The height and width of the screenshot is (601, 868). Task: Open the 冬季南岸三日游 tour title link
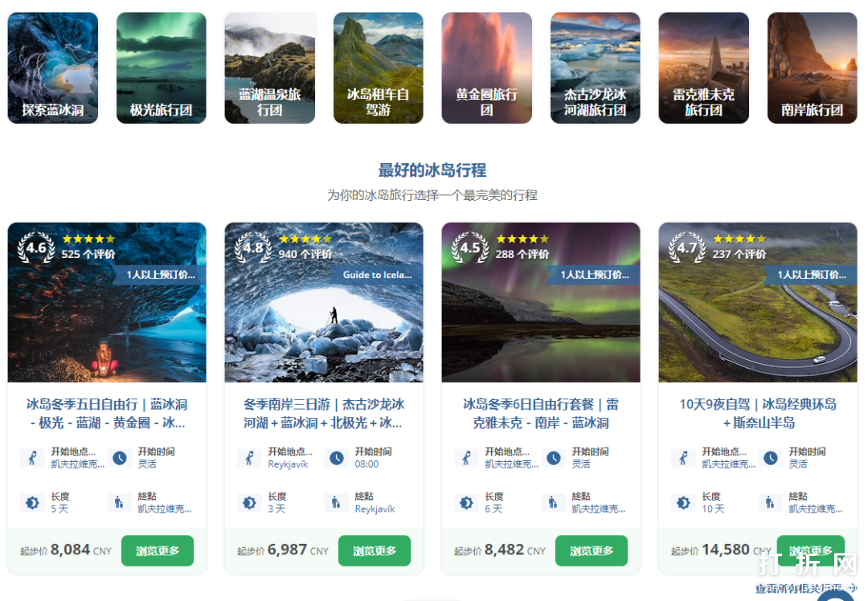[x=324, y=414]
